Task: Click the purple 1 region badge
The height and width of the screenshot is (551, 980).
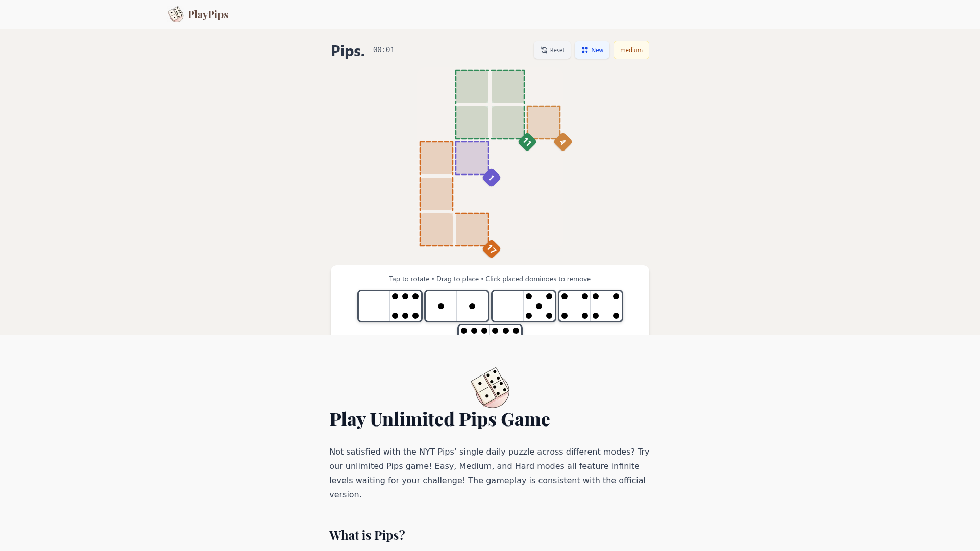Action: coord(491,178)
